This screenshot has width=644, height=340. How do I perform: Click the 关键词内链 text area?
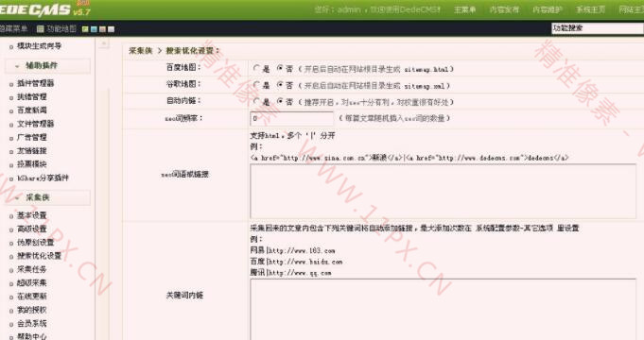(443, 309)
